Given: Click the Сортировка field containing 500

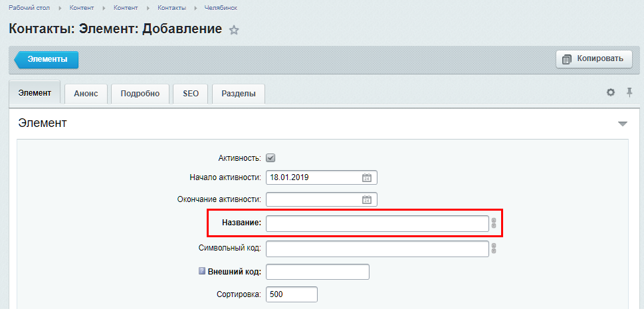Looking at the screenshot, I should point(291,294).
